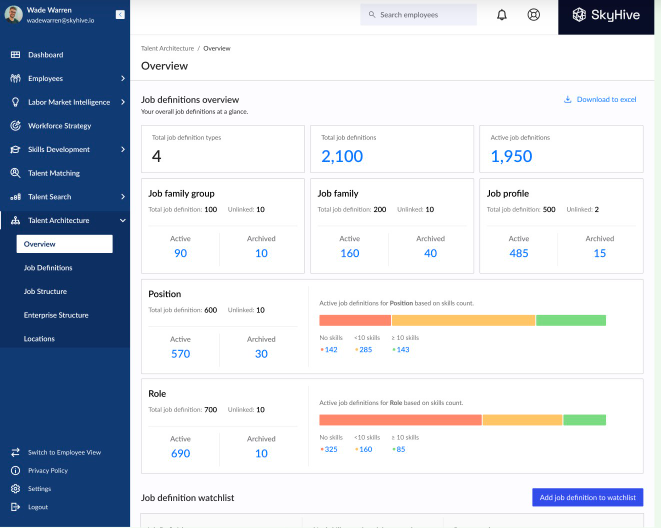The width and height of the screenshot is (661, 528).
Task: Open Job Definitions submenu item
Action: pyautogui.click(x=48, y=268)
